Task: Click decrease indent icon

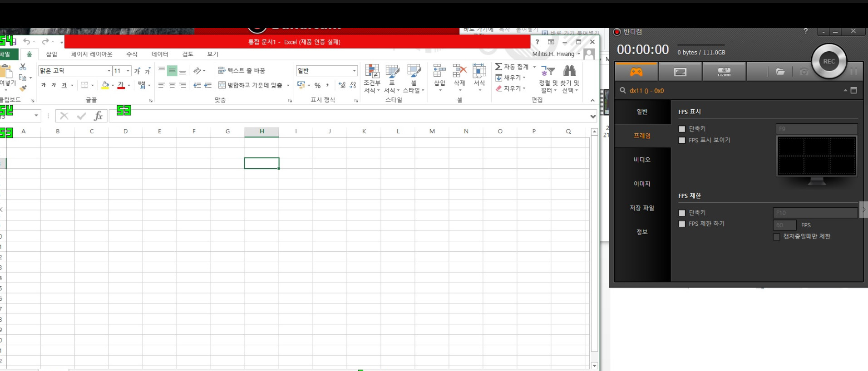Action: 197,85
